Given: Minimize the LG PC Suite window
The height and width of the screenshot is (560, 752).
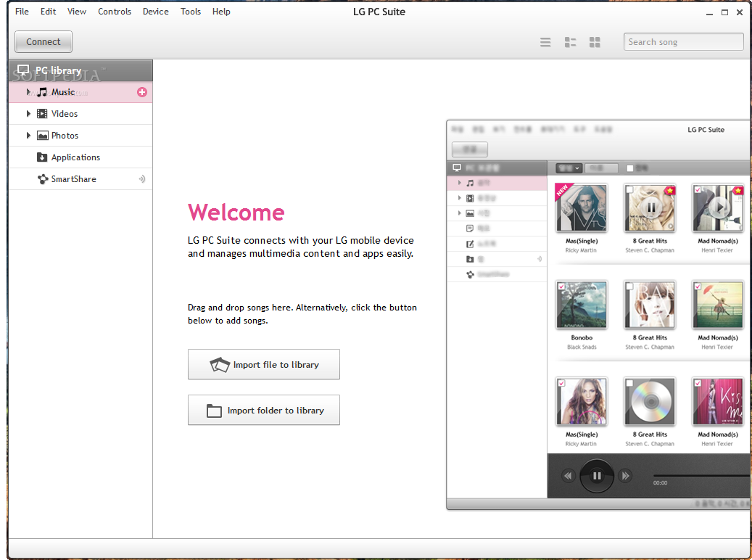Looking at the screenshot, I should [709, 13].
